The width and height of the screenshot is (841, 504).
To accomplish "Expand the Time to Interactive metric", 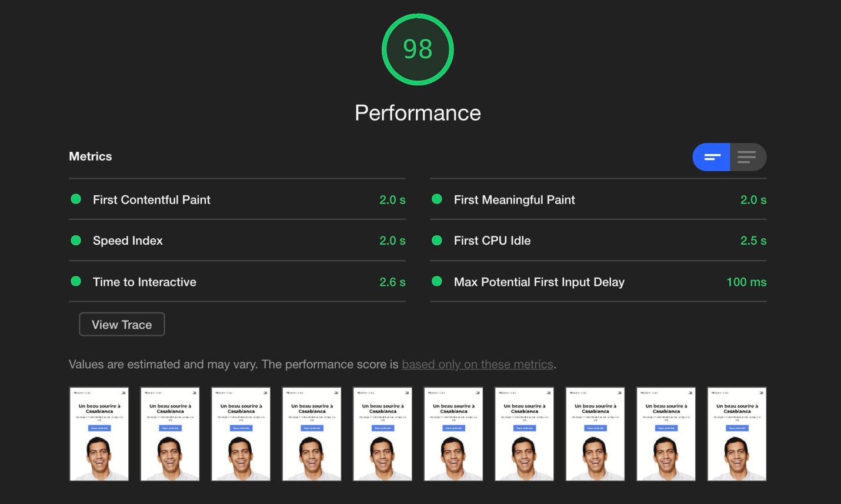I will 237,282.
